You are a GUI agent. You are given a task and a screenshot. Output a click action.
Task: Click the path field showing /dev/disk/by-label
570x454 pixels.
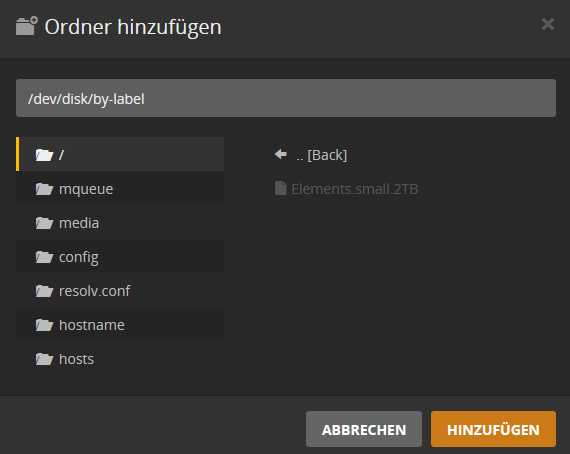(x=286, y=98)
